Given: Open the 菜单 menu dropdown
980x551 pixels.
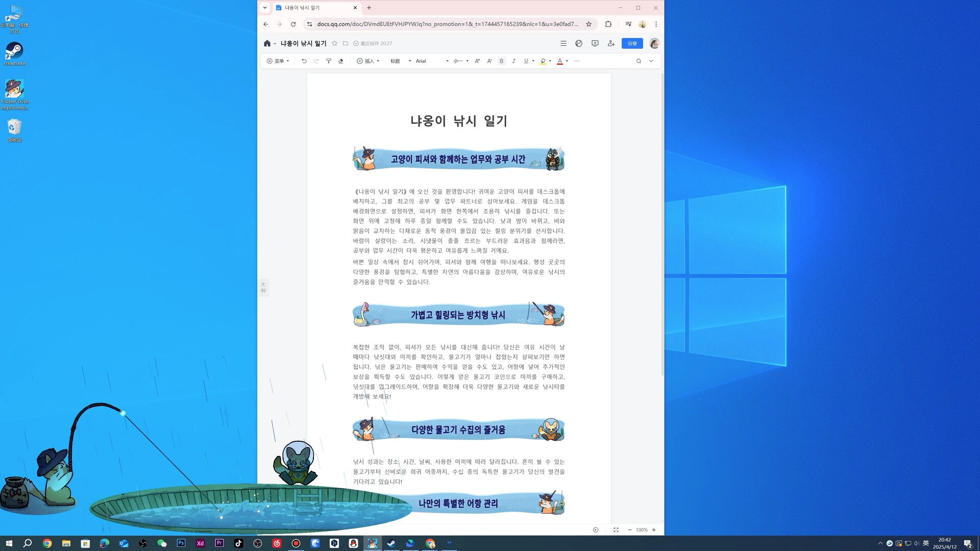Looking at the screenshot, I should (278, 61).
